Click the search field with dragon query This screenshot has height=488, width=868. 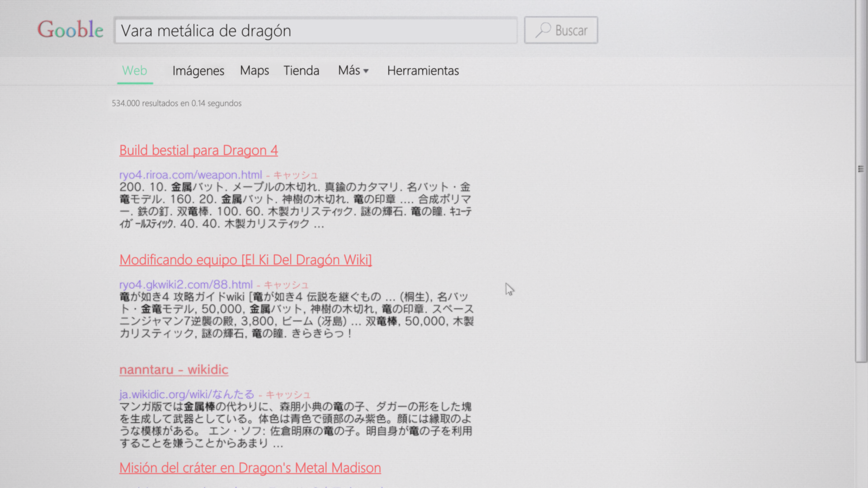316,31
